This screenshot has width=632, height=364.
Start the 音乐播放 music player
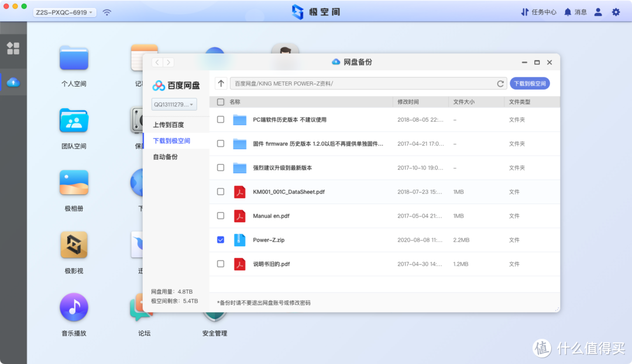(x=73, y=307)
